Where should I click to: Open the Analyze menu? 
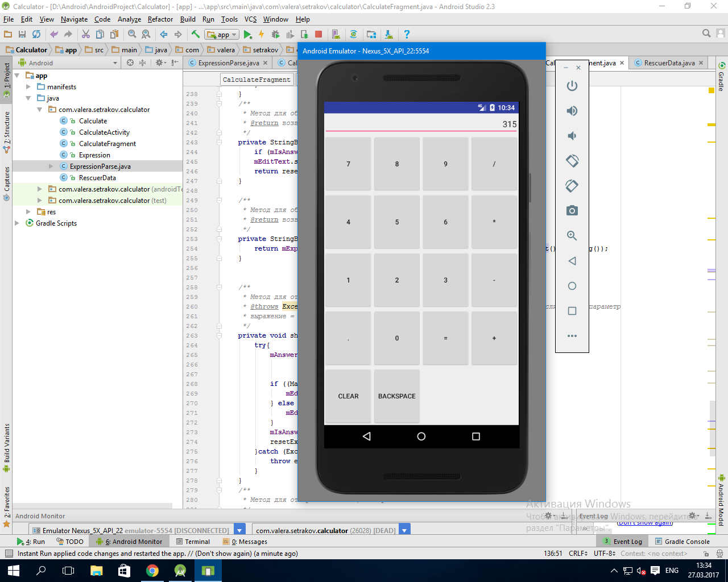[x=129, y=19]
